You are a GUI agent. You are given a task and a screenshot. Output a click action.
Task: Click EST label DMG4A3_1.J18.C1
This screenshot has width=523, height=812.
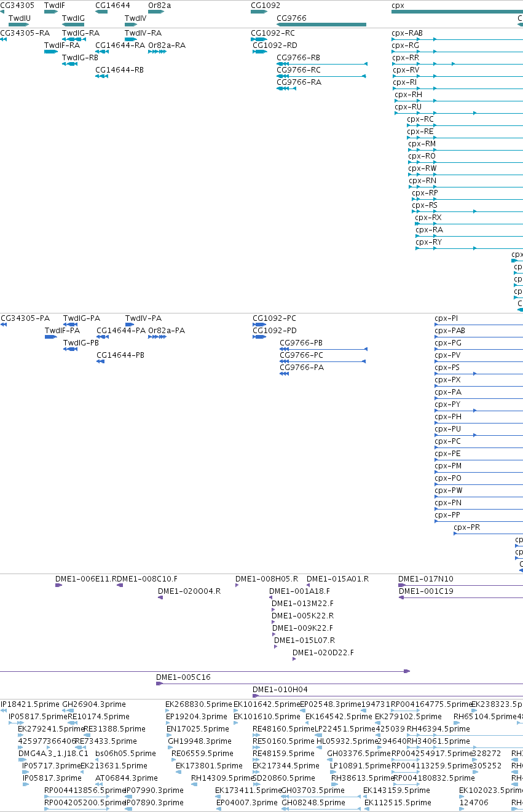click(x=53, y=754)
